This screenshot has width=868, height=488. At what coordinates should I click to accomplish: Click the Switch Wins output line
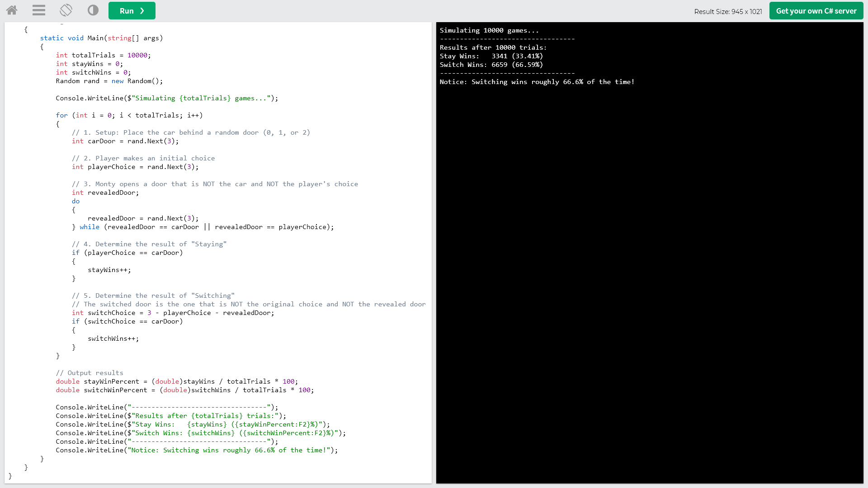[491, 65]
